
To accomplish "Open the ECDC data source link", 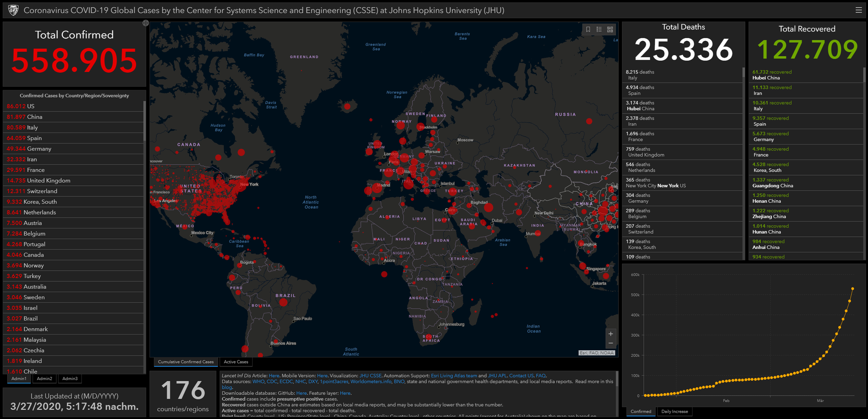I will 286,382.
